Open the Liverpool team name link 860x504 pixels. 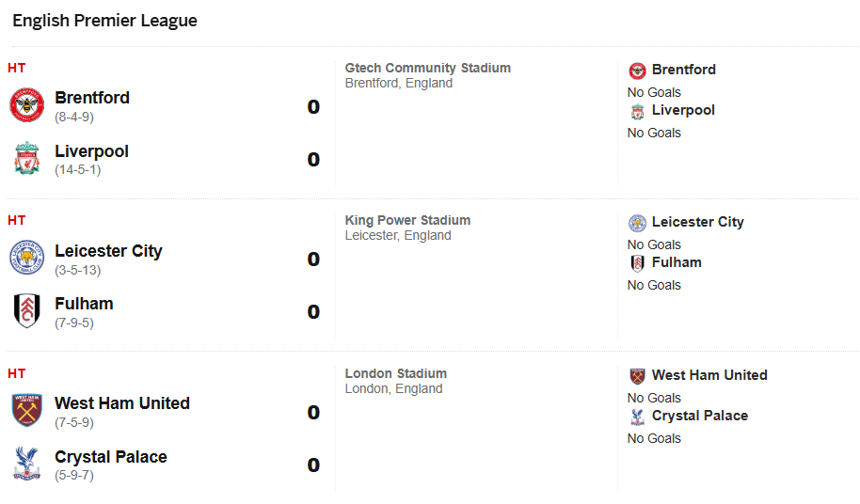(x=91, y=151)
